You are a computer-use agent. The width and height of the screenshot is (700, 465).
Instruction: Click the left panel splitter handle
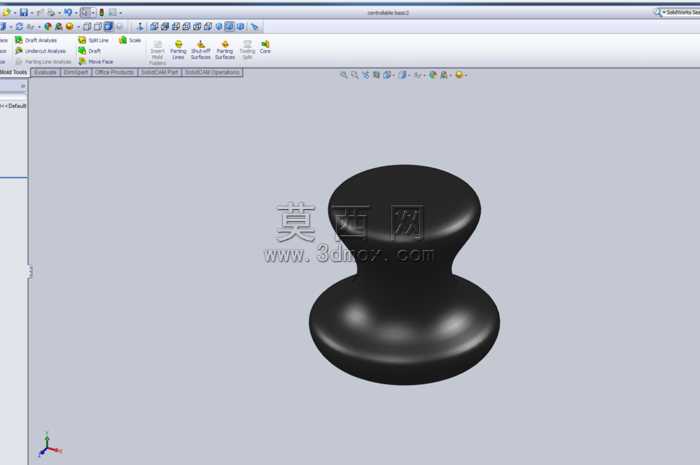[29, 271]
